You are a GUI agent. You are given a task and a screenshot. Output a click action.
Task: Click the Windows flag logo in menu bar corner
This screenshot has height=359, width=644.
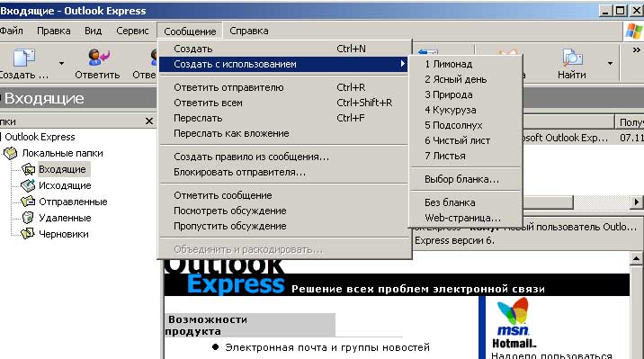coord(634,31)
